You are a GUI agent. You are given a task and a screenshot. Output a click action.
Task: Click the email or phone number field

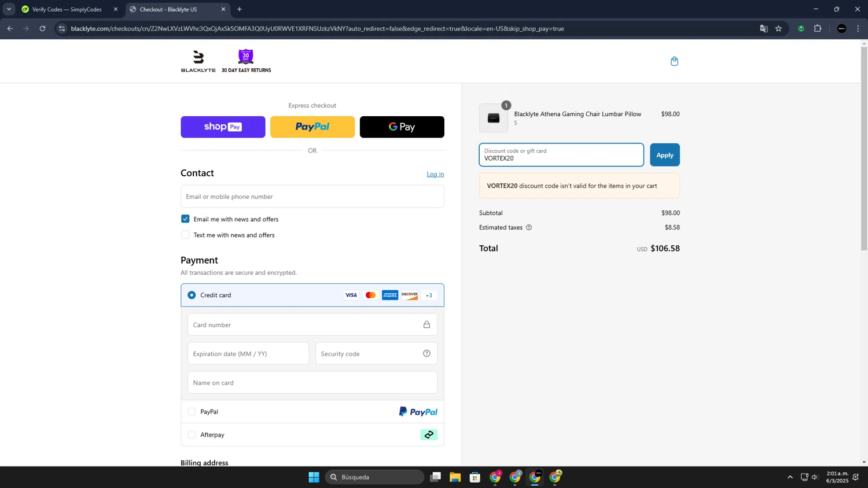312,197
